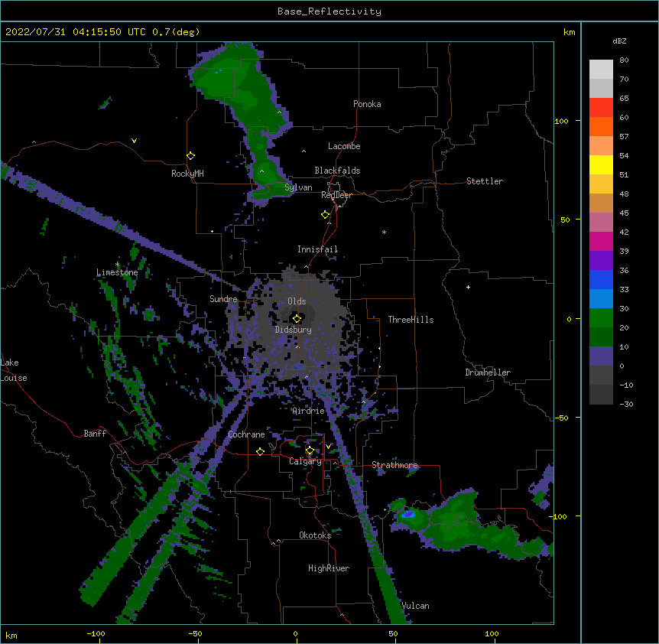Click the 80 value label in the dBZ legend
This screenshot has height=644, width=659.
coord(624,60)
